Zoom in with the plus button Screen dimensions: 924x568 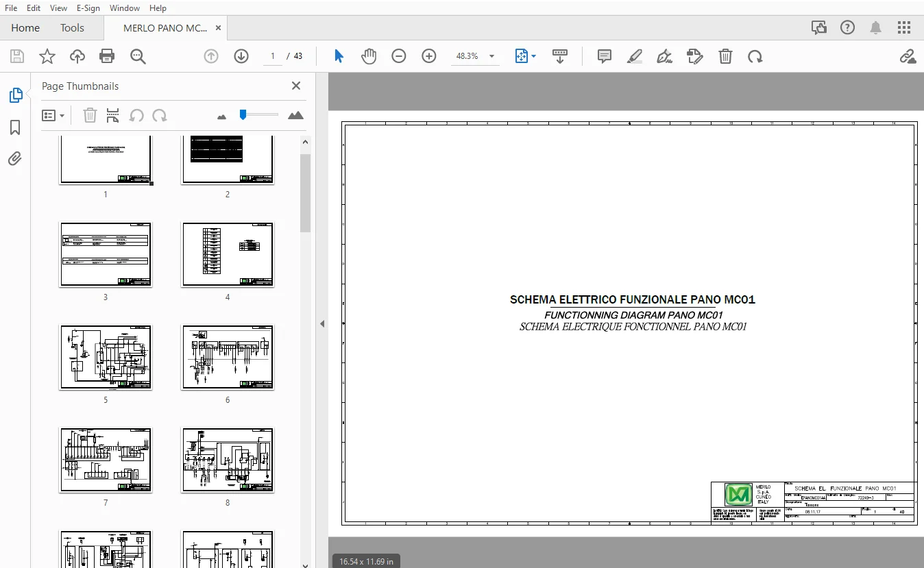(x=429, y=56)
